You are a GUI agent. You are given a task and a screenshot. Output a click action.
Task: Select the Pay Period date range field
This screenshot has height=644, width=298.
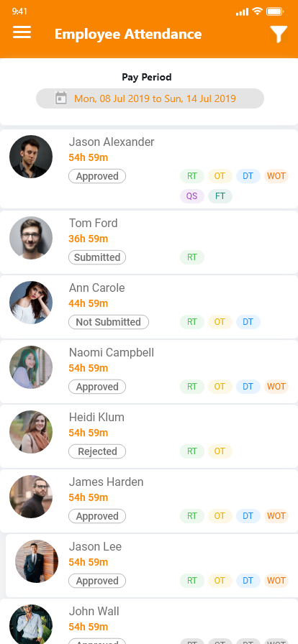click(150, 98)
